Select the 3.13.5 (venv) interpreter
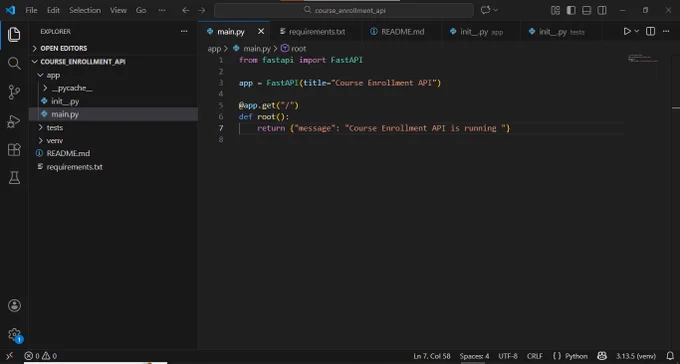Screen dimensions: 680x364 (x=636, y=356)
